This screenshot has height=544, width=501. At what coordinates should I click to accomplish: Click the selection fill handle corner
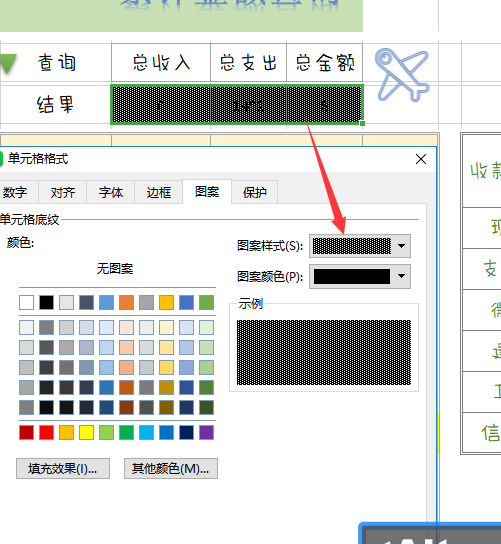(363, 124)
